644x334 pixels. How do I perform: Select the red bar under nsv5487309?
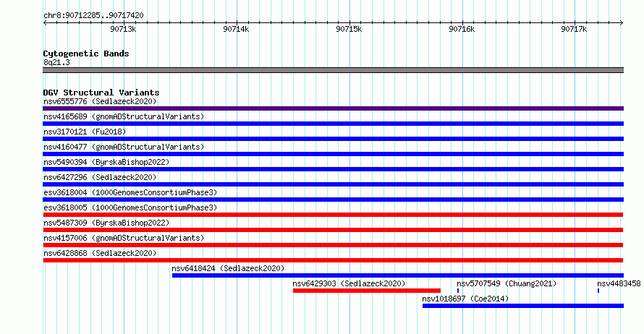333,230
